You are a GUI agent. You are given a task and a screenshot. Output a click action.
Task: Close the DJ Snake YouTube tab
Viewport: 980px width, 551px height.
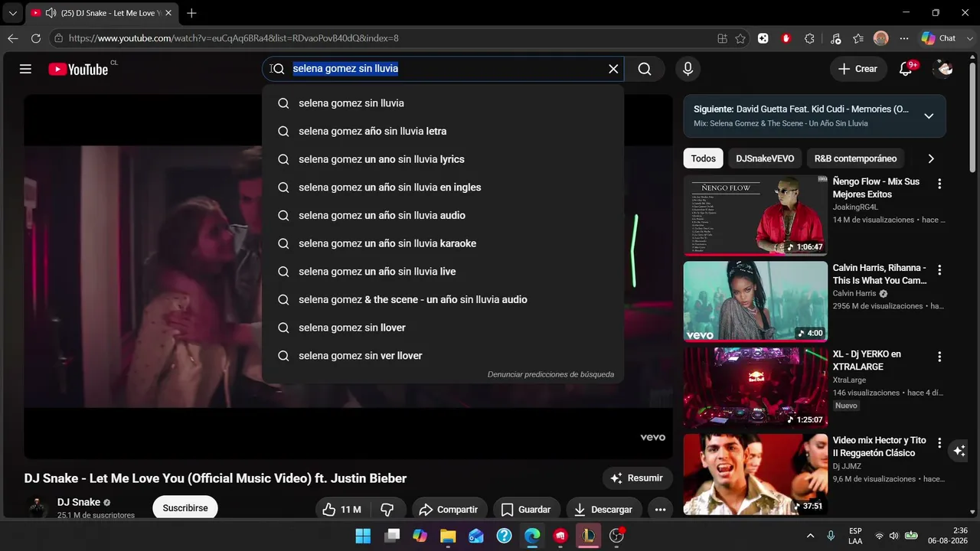168,13
